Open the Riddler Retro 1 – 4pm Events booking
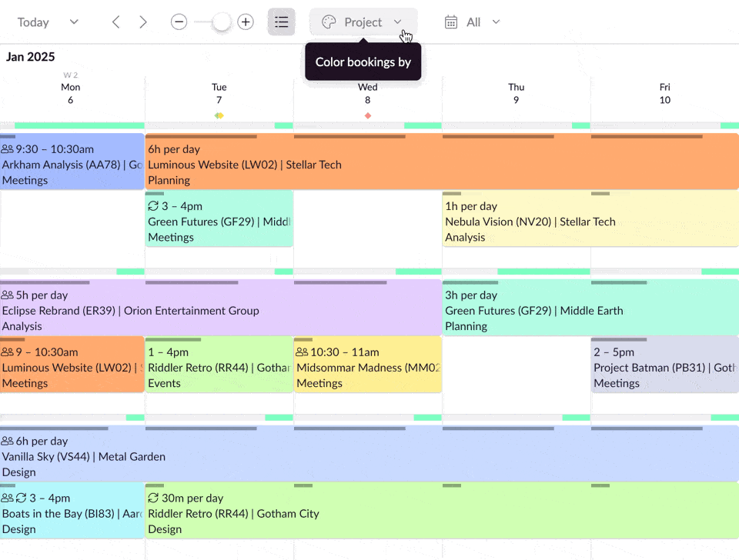This screenshot has width=739, height=560. pyautogui.click(x=219, y=365)
